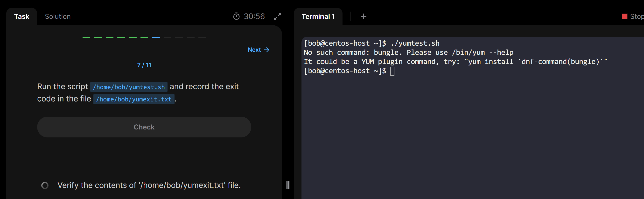Click the panel divider resize handle

coord(288,185)
